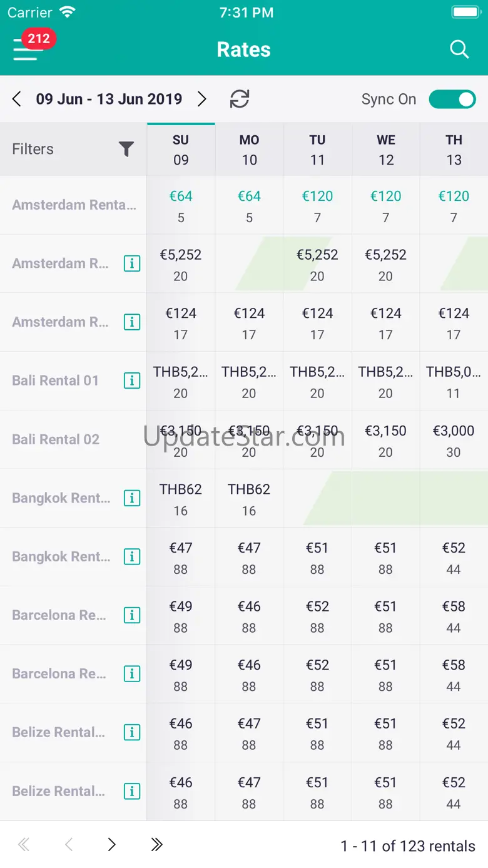Tap the Filters label

tap(33, 149)
